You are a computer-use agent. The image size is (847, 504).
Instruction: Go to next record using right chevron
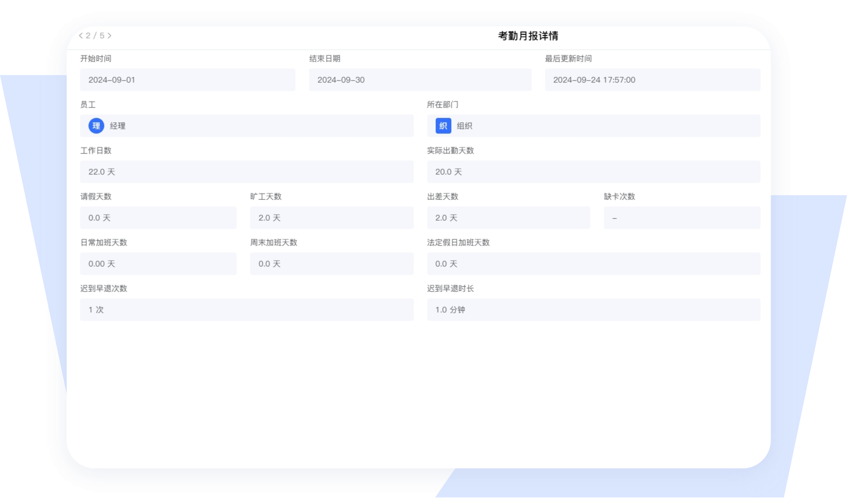110,36
